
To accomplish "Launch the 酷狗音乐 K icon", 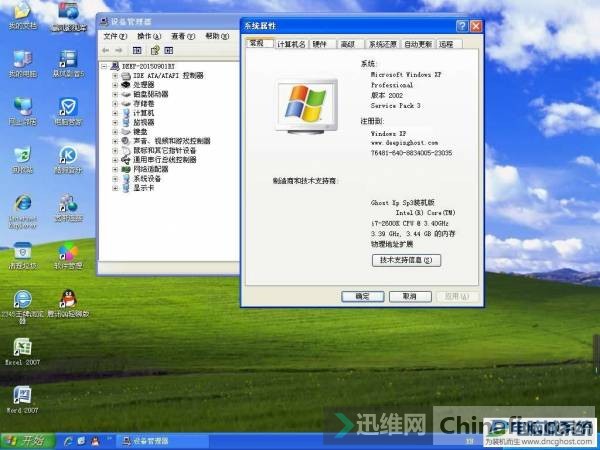I will point(68,159).
